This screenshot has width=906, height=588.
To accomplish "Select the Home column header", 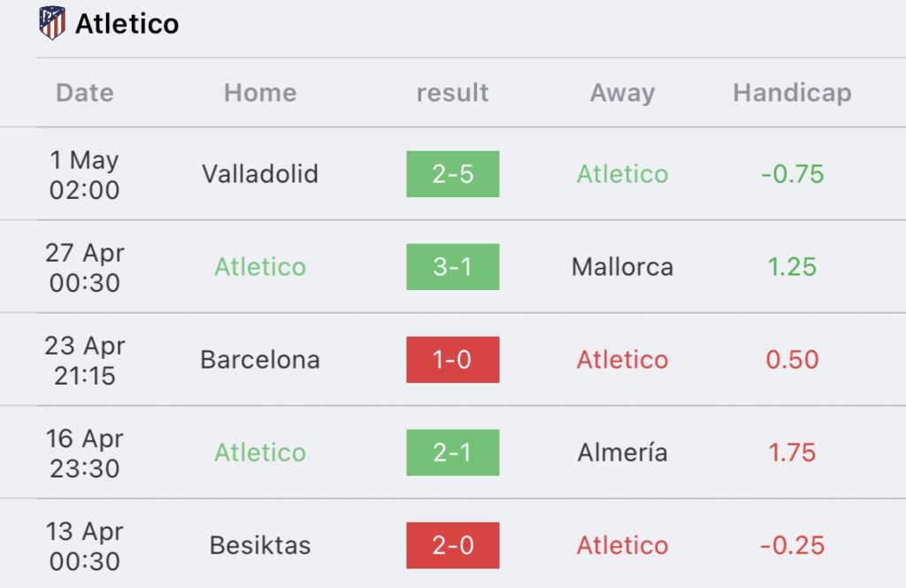I will tap(261, 93).
